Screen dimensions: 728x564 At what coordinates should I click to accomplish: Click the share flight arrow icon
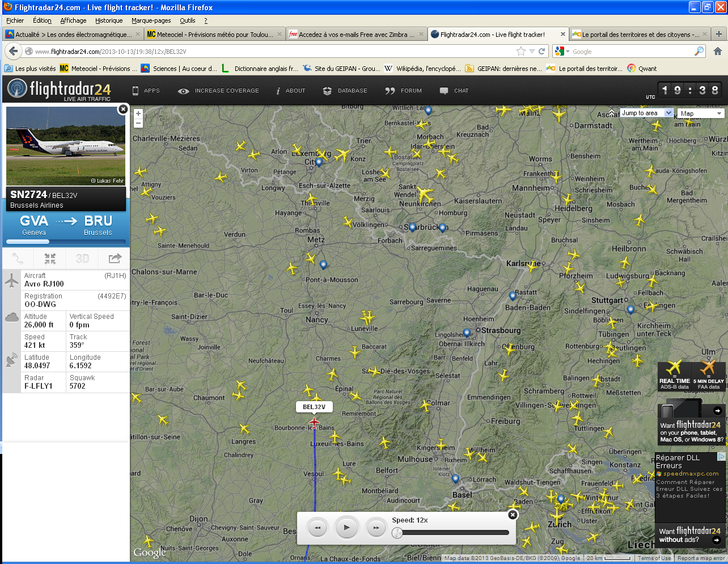[115, 259]
